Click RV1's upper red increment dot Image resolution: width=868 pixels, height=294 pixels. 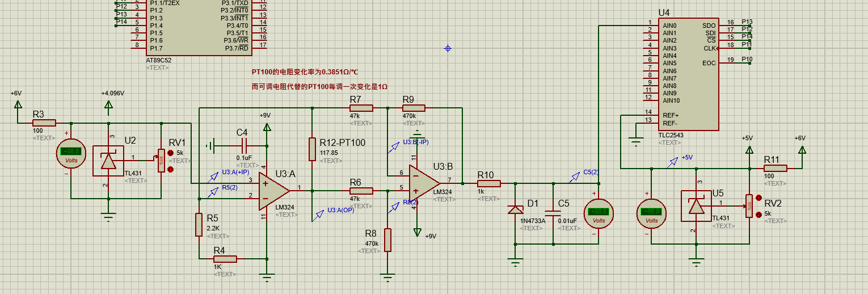tap(171, 153)
